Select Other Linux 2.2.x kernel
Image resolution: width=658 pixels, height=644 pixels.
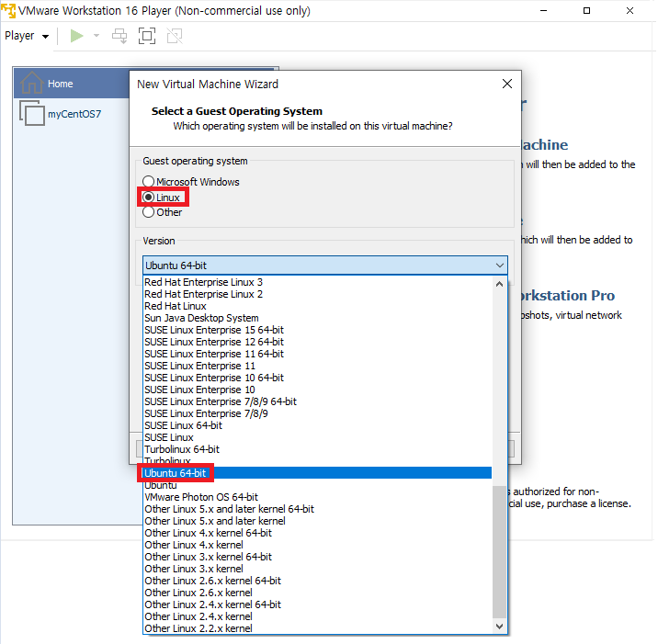pos(318,628)
